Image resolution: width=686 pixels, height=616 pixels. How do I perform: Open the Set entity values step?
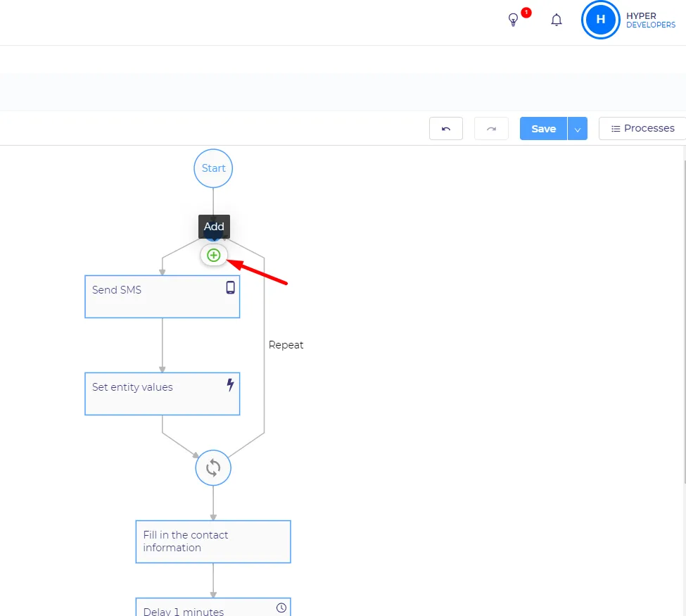(x=163, y=394)
